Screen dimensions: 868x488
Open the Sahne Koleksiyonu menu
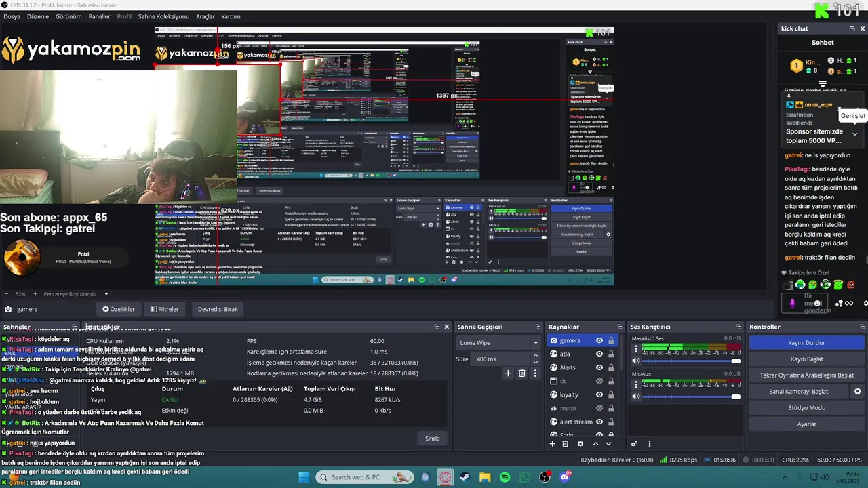[163, 16]
